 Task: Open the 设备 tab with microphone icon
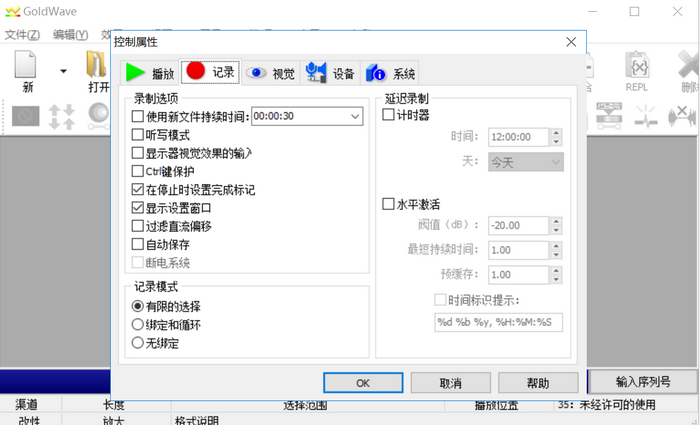pos(330,73)
